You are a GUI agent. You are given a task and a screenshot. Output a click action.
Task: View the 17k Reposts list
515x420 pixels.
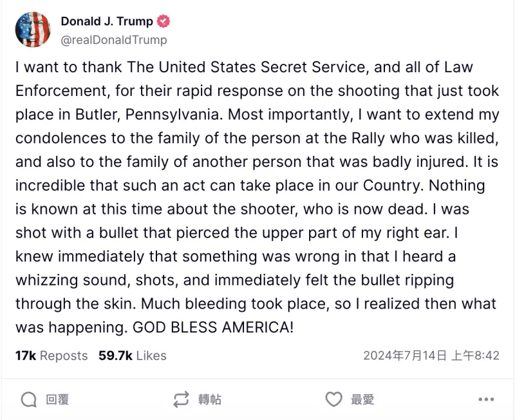coord(51,356)
